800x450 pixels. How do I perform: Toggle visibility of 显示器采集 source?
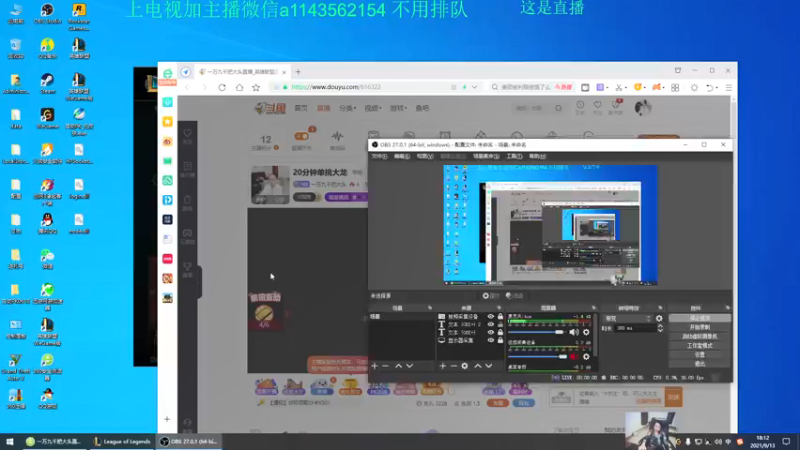(491, 340)
